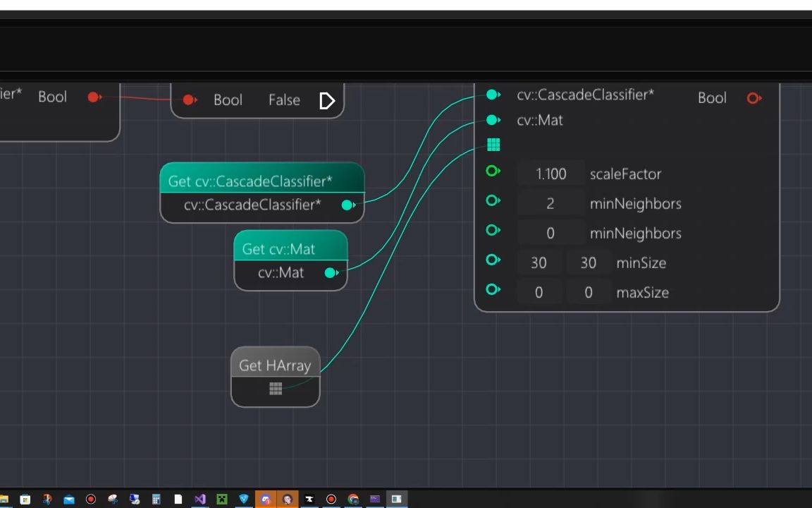Viewport: 812px width, 508px height.
Task: Open Calculator from the taskbar
Action: [156, 500]
